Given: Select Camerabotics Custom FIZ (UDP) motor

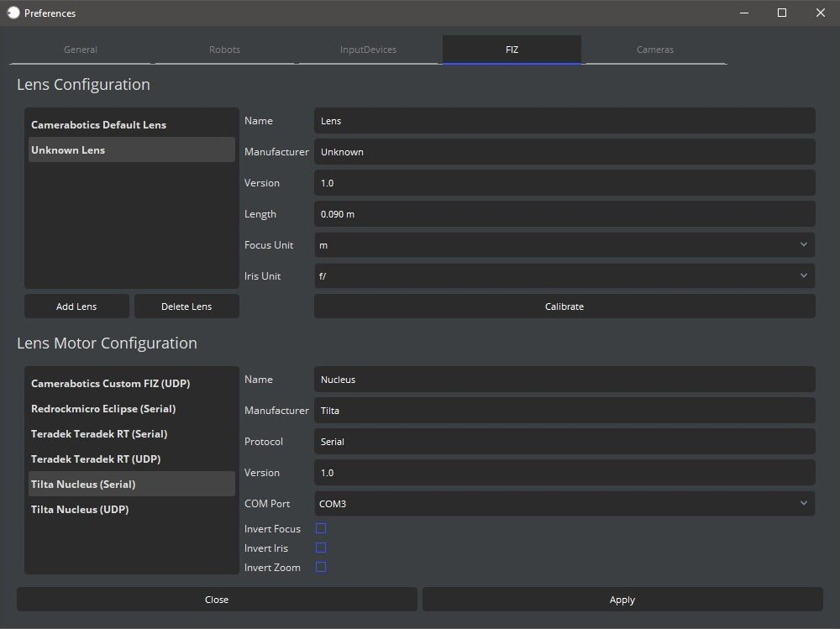Looking at the screenshot, I should click(131, 383).
